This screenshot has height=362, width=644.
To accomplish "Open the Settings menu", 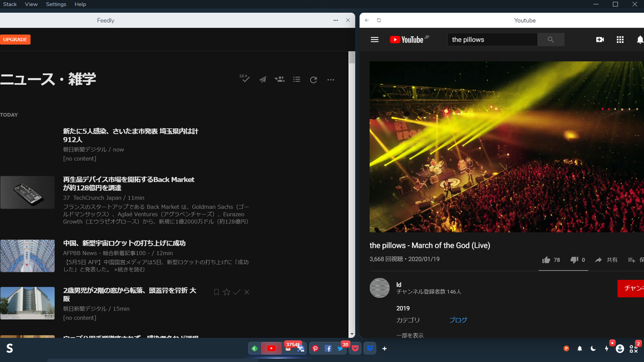I will click(x=56, y=4).
